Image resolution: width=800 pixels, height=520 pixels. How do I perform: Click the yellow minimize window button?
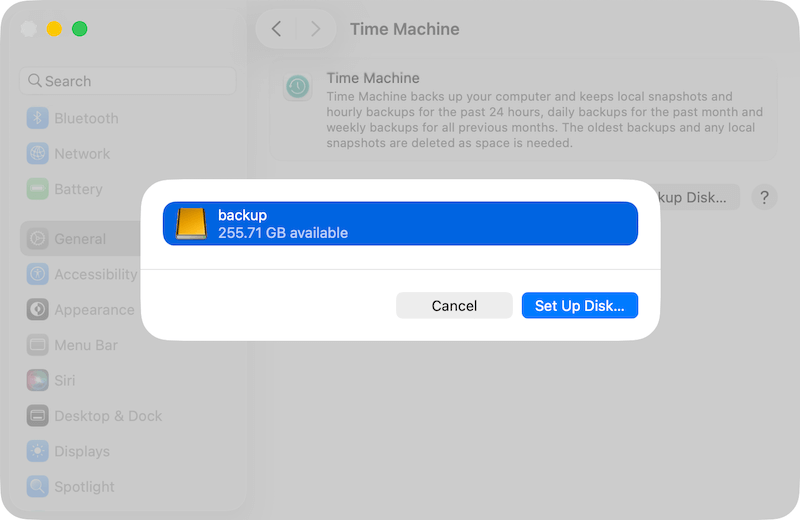(54, 29)
